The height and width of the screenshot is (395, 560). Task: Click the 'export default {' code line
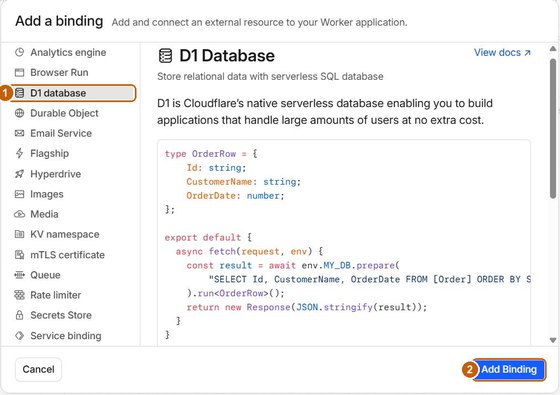point(208,238)
